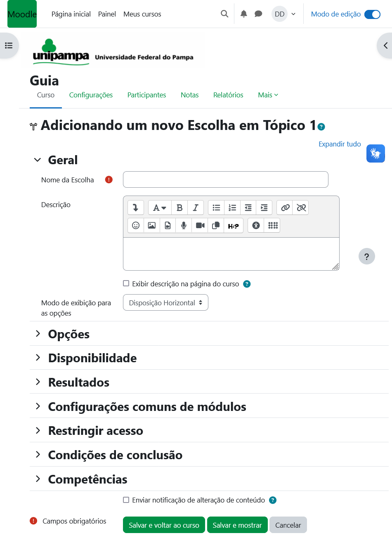Image resolution: width=392 pixels, height=538 pixels.
Task: Click the Salvar e mostrar button
Action: pyautogui.click(x=237, y=525)
